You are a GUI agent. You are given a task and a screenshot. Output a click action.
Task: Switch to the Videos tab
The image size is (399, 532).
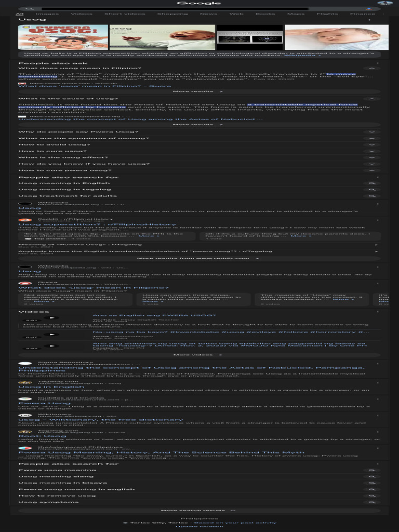coord(82,14)
